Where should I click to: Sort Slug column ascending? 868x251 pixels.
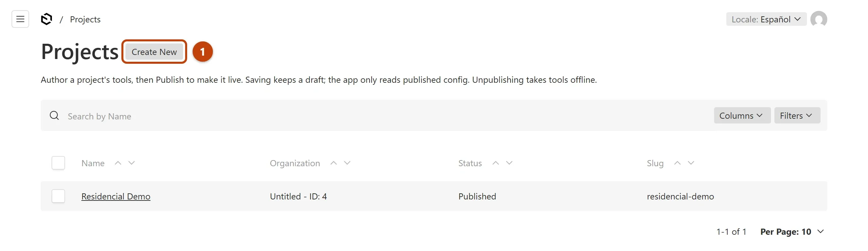coord(677,163)
